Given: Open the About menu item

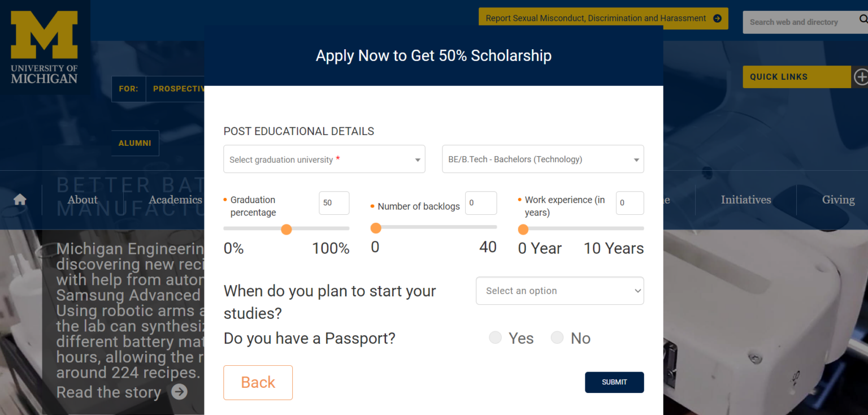Looking at the screenshot, I should click(x=83, y=199).
